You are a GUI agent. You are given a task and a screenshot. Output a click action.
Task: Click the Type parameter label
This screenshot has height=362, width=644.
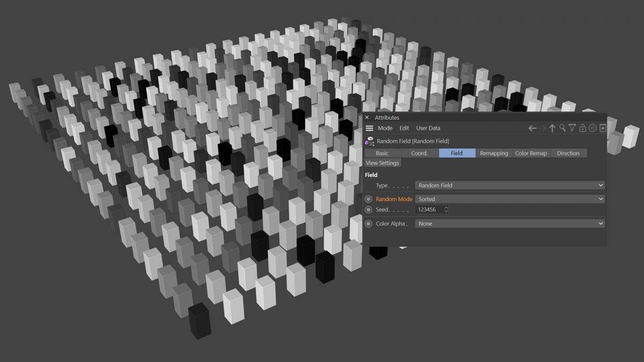pos(382,186)
